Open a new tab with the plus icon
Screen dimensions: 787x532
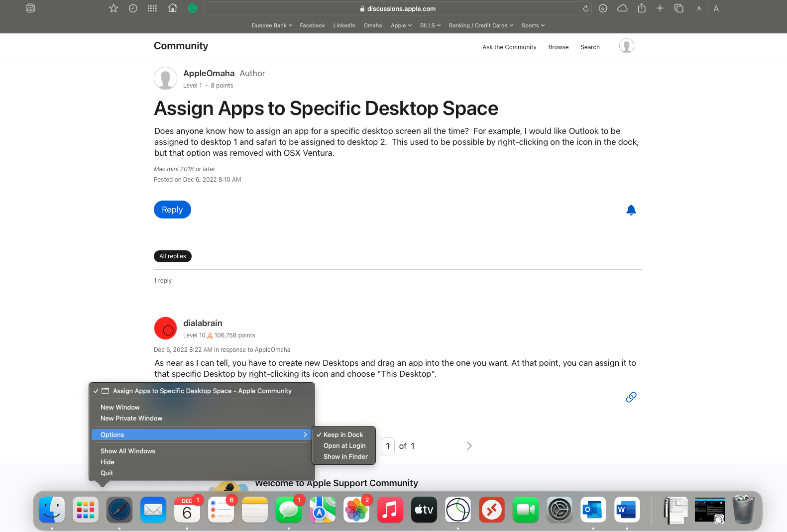[660, 8]
